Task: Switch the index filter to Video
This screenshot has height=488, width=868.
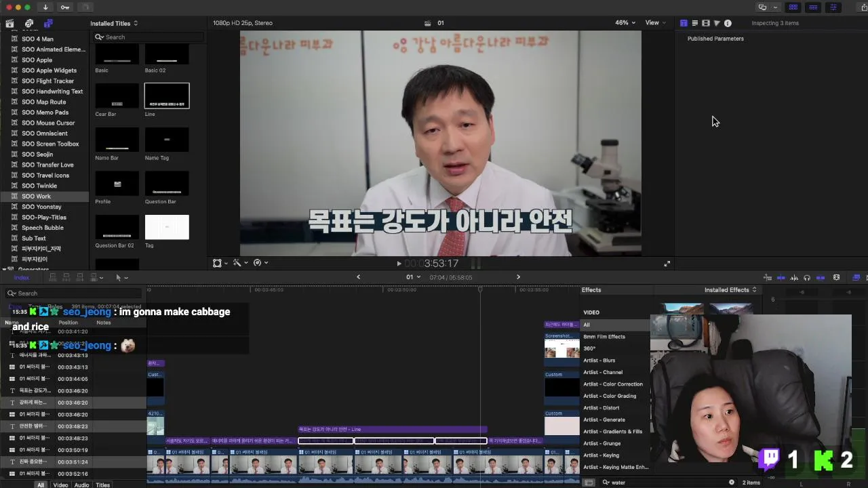Action: 60,485
